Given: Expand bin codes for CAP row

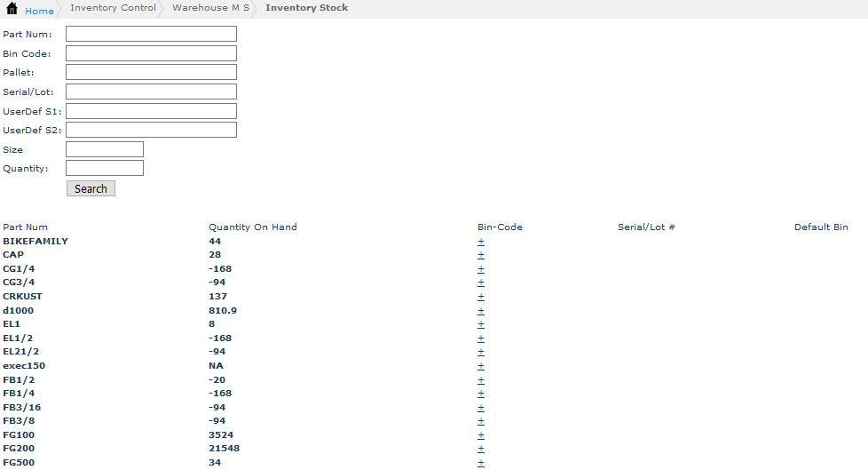Looking at the screenshot, I should (481, 255).
